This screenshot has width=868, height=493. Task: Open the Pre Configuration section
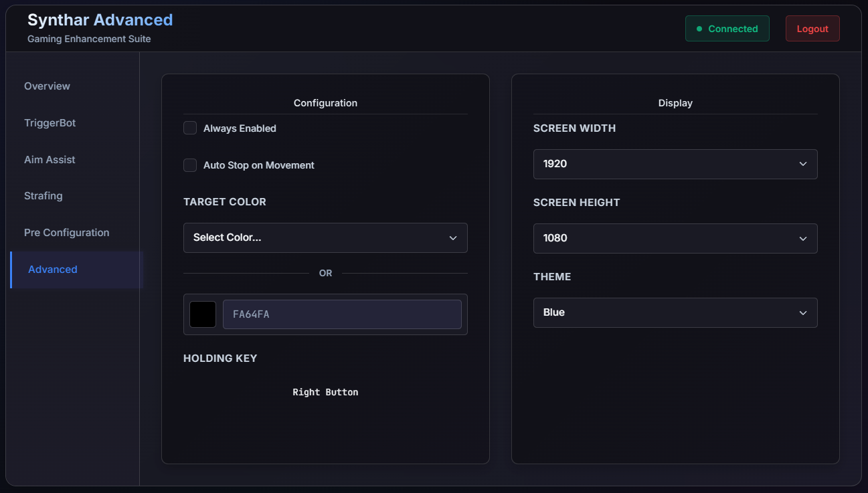point(66,232)
